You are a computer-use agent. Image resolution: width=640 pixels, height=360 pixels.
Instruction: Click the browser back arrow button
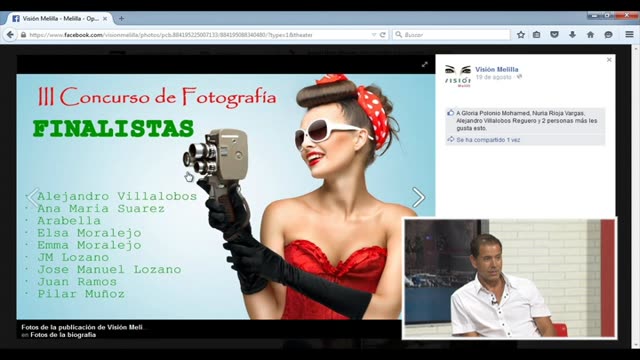[10, 35]
